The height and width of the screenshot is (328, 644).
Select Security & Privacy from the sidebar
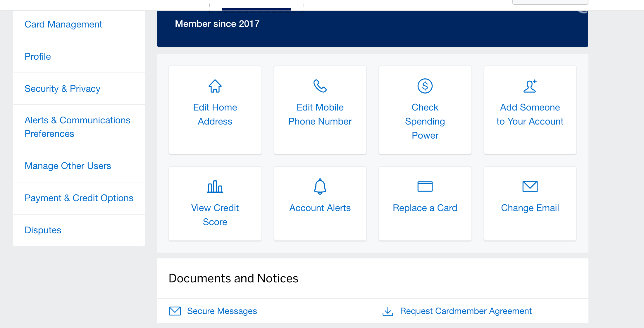[62, 89]
